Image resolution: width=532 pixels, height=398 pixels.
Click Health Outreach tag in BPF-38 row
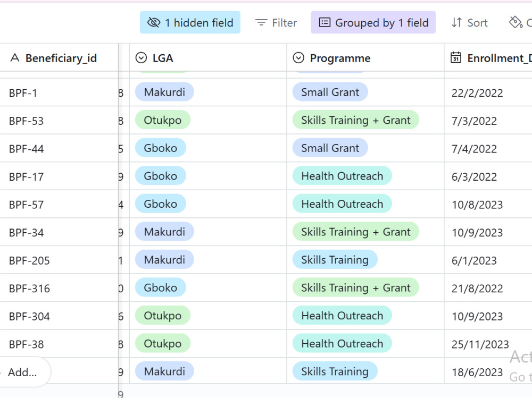tap(342, 343)
